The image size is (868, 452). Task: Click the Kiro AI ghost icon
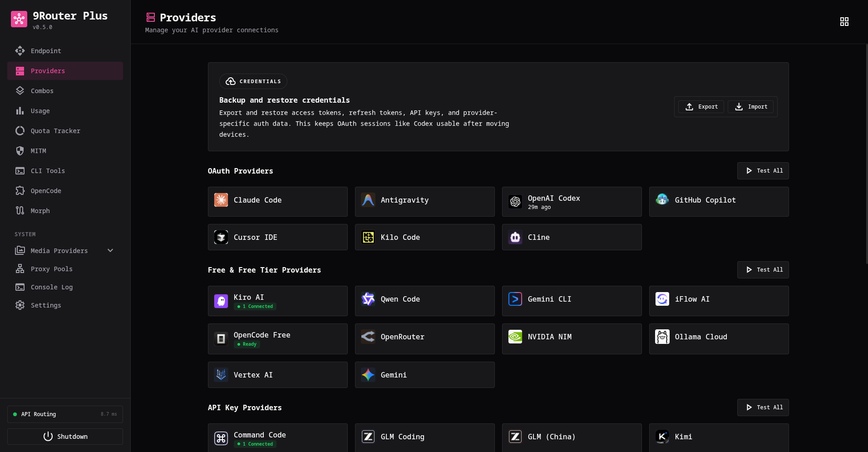click(x=221, y=301)
